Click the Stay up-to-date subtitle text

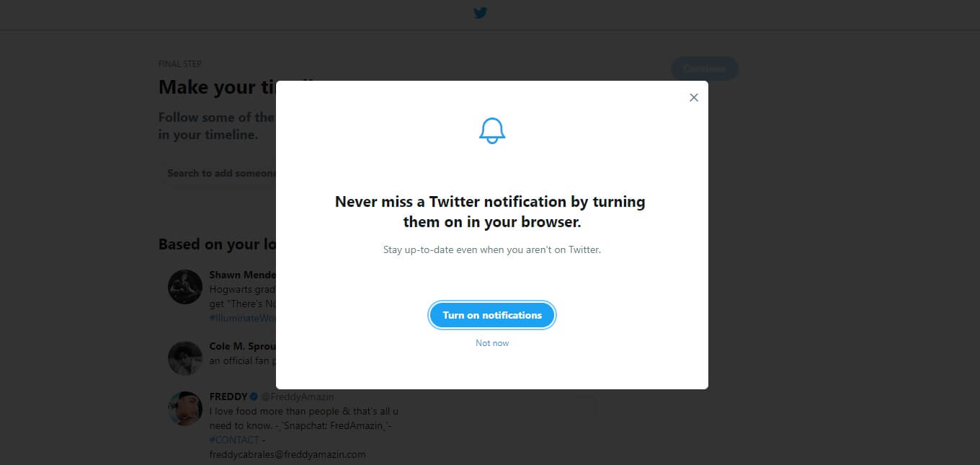tap(492, 250)
